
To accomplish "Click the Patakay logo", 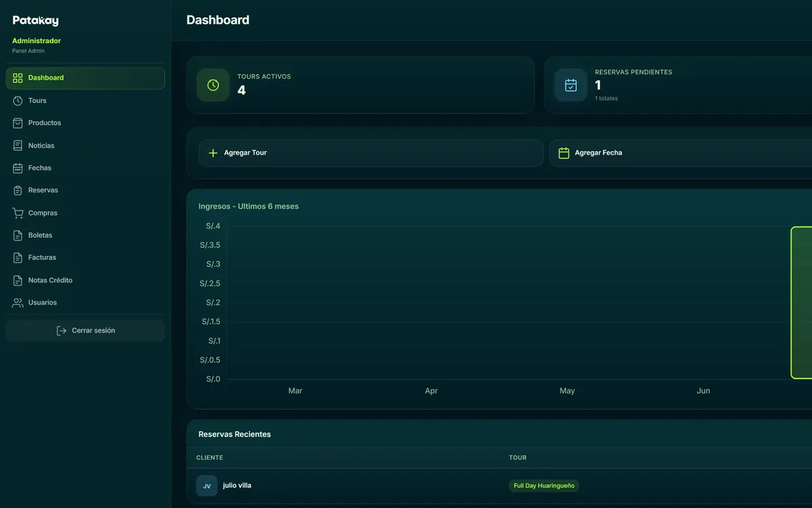I will 35,21.
